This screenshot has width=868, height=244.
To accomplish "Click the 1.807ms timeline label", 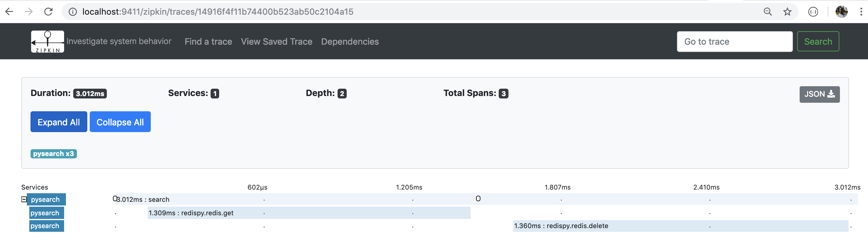I will (557, 187).
